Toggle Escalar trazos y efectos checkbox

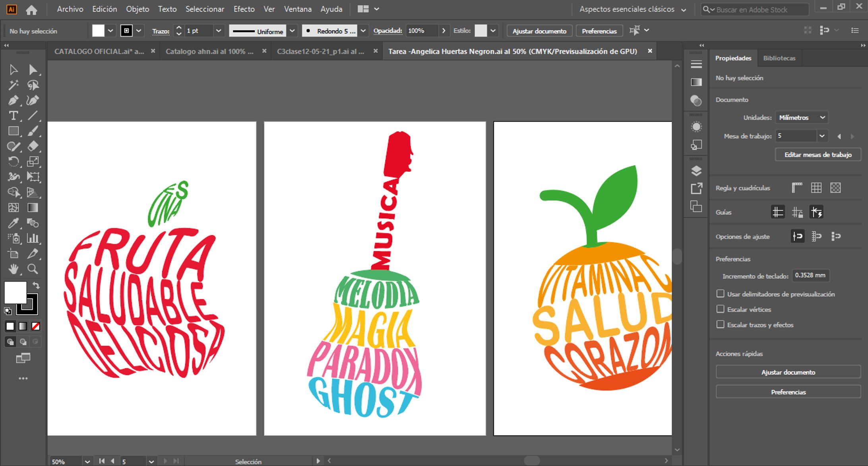[720, 324]
